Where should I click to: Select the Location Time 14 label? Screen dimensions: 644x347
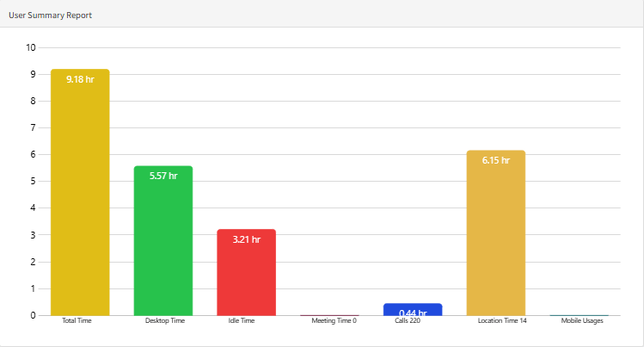(x=502, y=321)
